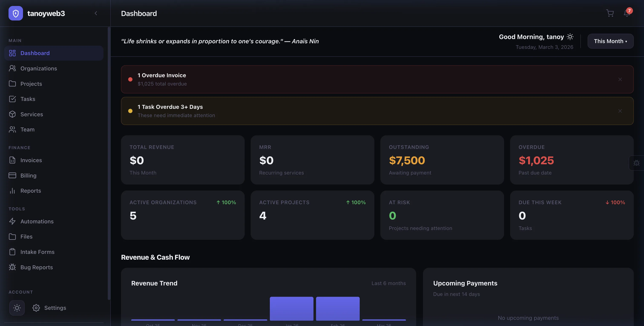
Task: Click the Tasks checkmark icon in sidebar
Action: click(x=13, y=99)
